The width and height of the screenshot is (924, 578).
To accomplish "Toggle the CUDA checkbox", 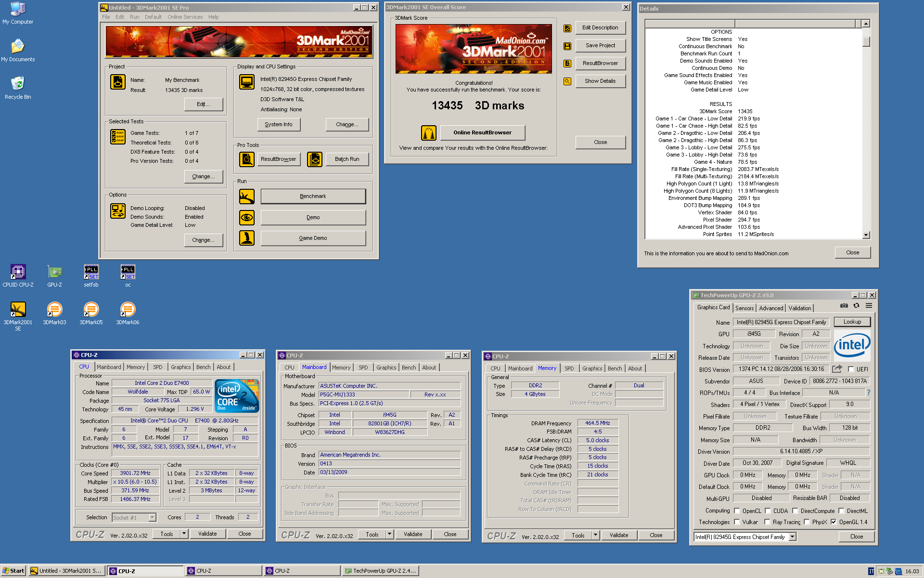I will pos(768,511).
